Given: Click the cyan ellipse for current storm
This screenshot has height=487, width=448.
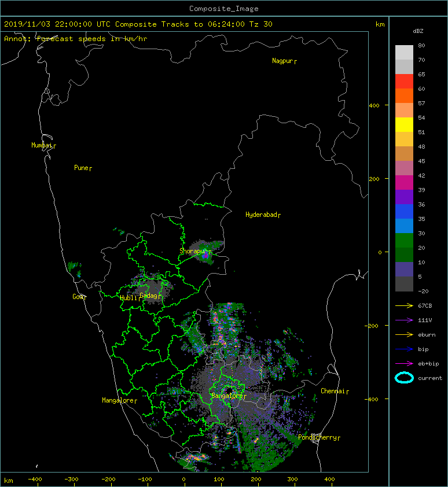Looking at the screenshot, I should click(404, 378).
